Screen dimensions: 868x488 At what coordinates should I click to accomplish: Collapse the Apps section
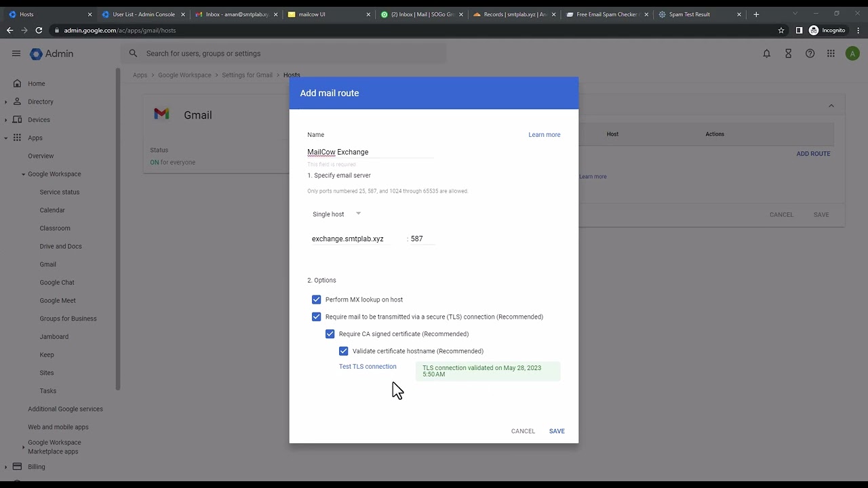tap(6, 138)
